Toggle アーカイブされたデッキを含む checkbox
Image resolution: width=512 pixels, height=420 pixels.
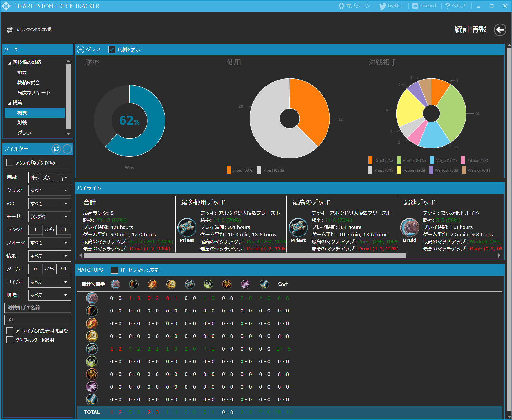(x=10, y=331)
